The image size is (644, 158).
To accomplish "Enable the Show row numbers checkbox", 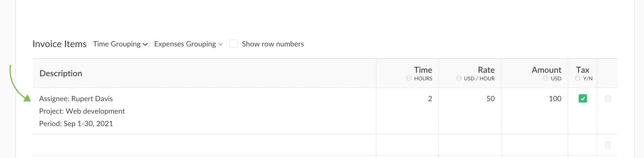I will [x=233, y=44].
